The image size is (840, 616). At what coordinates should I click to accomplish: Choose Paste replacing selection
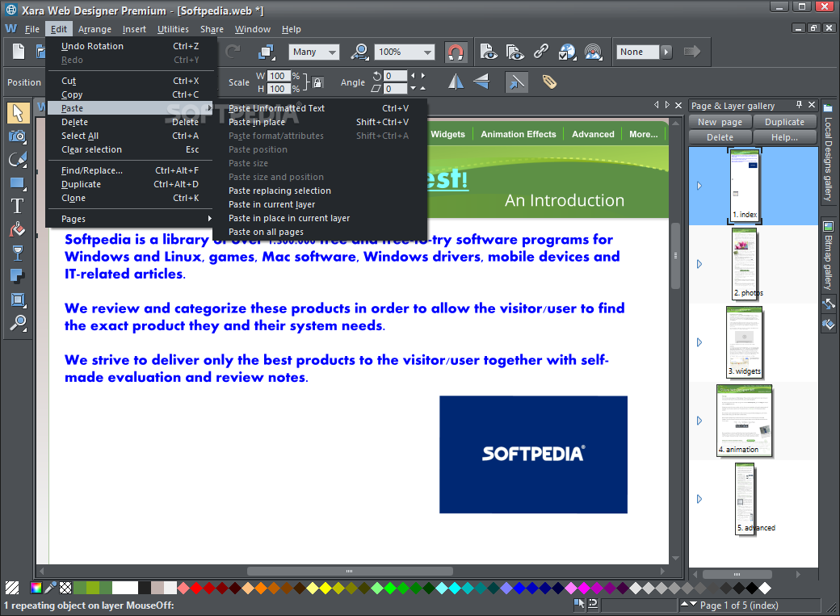320,191
